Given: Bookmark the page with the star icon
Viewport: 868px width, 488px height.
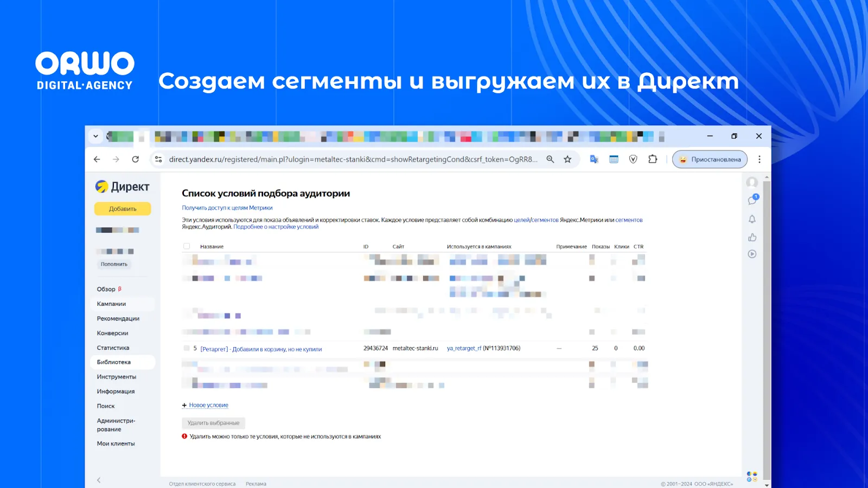Looking at the screenshot, I should point(567,159).
